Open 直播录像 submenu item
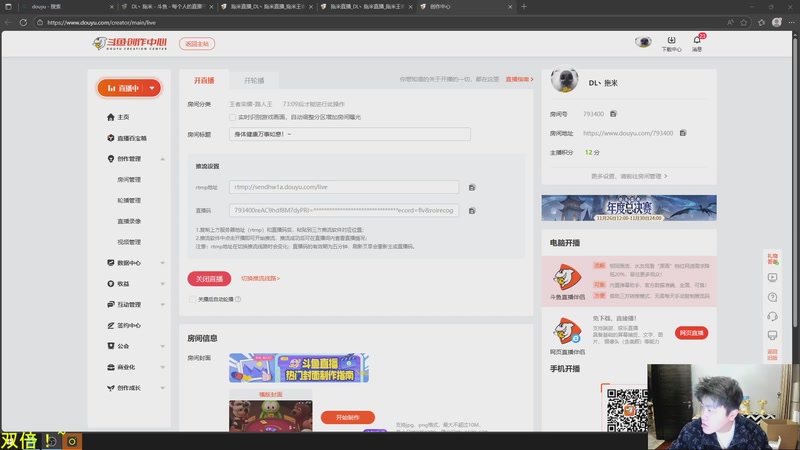 [x=129, y=221]
